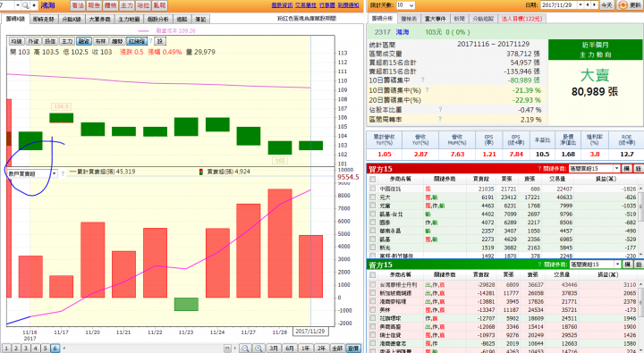This screenshot has width=644, height=353.
Task: Switch to the 籌碼K線 tab
Action: pos(15,19)
